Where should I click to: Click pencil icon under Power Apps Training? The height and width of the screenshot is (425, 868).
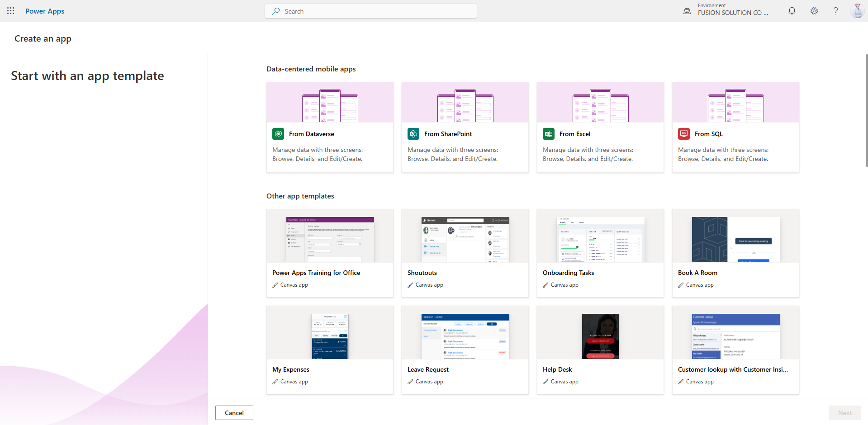pyautogui.click(x=275, y=285)
